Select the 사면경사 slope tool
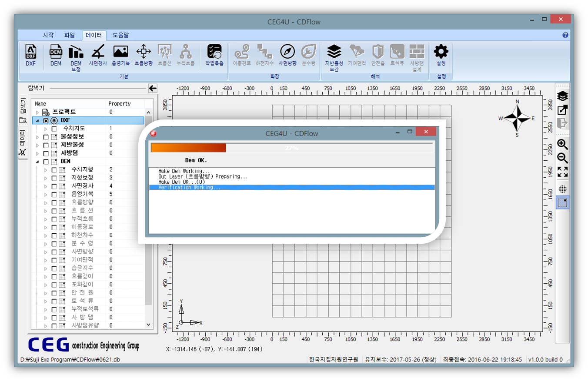This screenshot has width=588, height=381. pyautogui.click(x=98, y=56)
